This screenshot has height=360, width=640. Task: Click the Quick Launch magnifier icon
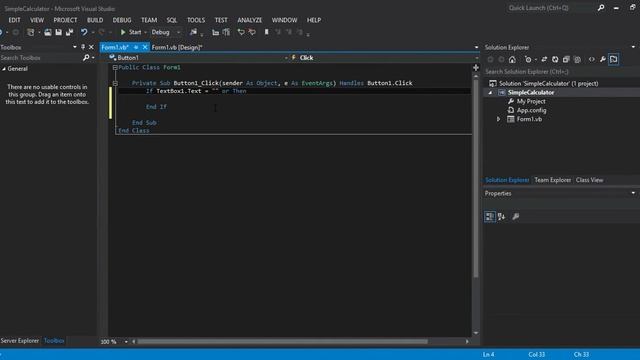601,8
